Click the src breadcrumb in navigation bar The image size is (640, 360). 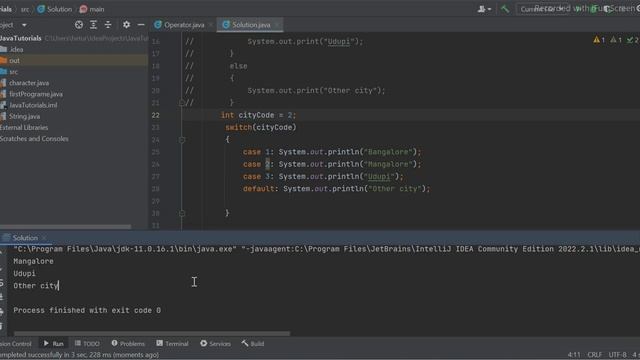pyautogui.click(x=25, y=9)
